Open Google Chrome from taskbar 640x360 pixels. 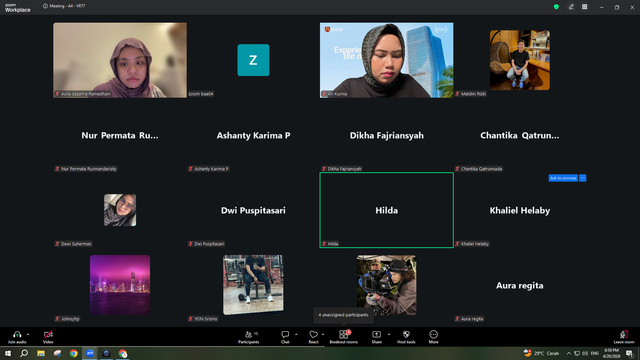(73, 353)
